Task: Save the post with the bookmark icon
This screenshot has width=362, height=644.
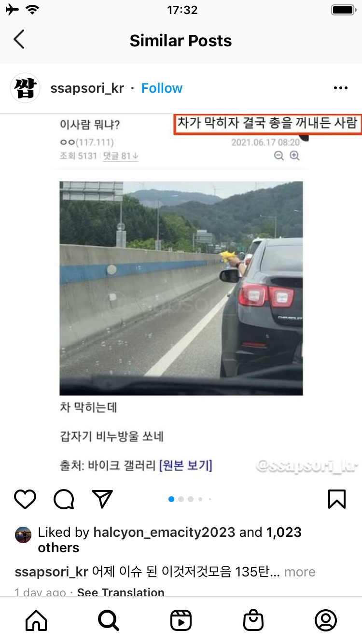Action: 337,499
